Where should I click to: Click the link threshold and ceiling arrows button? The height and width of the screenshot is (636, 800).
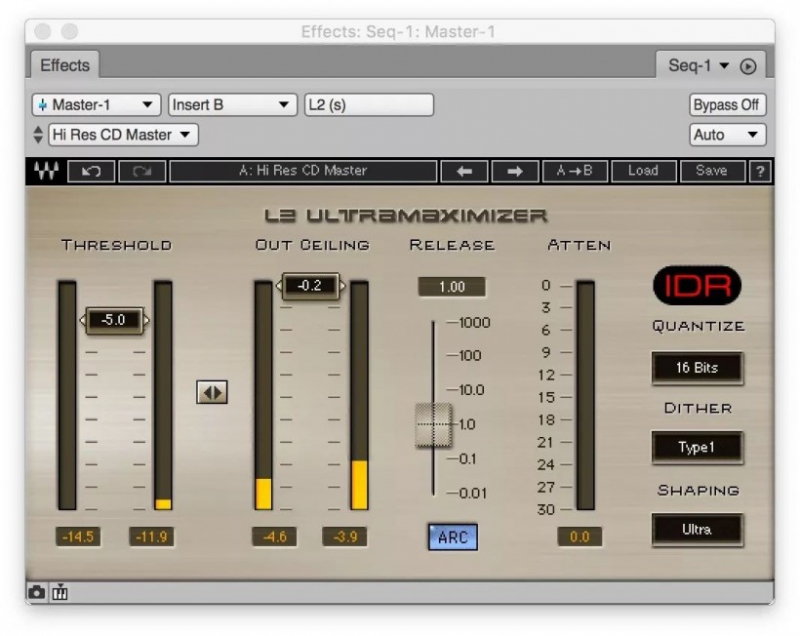pyautogui.click(x=212, y=392)
